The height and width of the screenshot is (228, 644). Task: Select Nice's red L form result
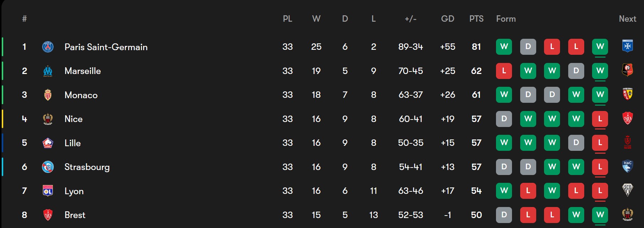coord(600,119)
